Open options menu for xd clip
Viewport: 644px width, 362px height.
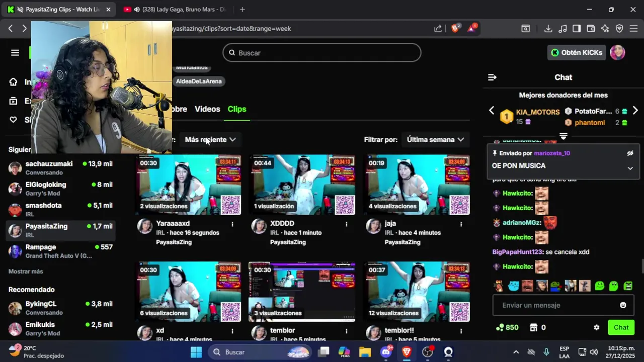tap(232, 331)
